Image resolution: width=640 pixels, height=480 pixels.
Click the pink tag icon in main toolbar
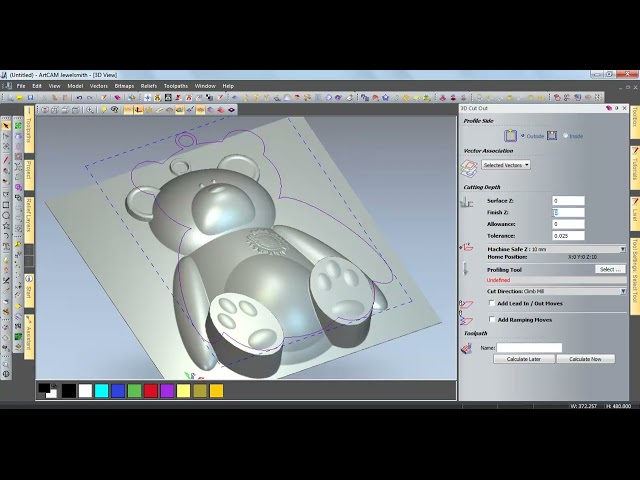pyautogui.click(x=118, y=98)
